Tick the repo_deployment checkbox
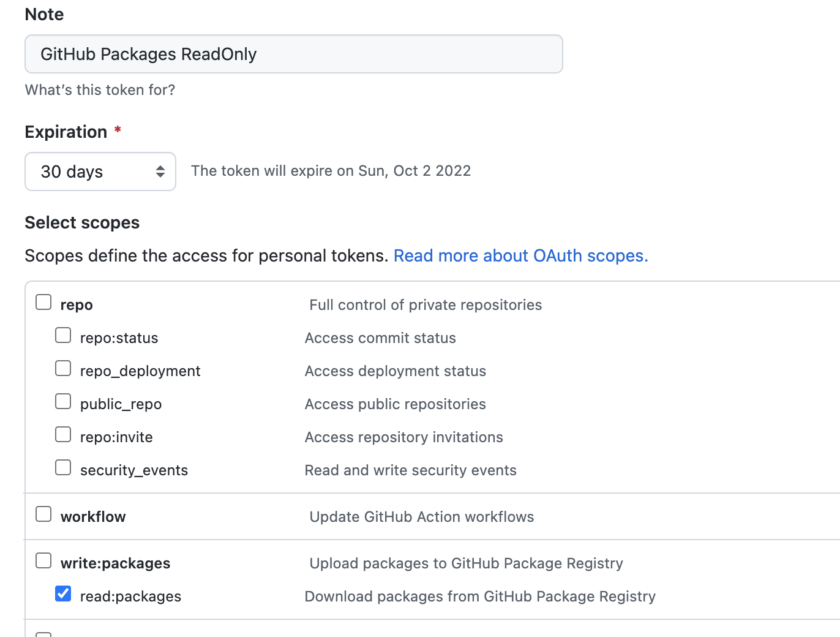 pyautogui.click(x=63, y=368)
